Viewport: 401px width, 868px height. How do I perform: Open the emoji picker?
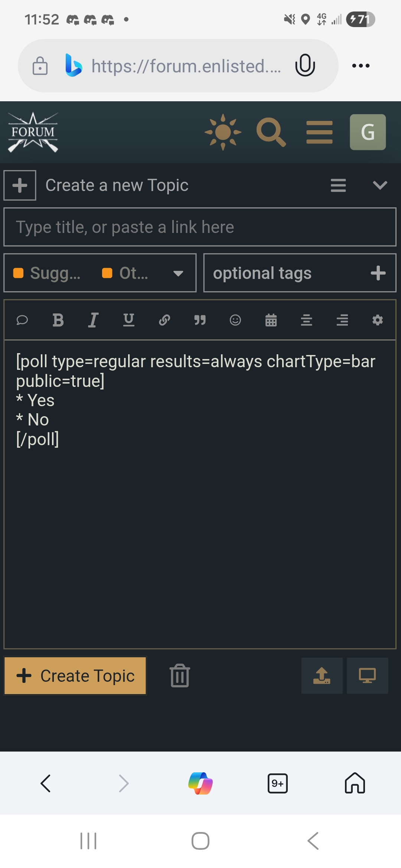click(235, 320)
